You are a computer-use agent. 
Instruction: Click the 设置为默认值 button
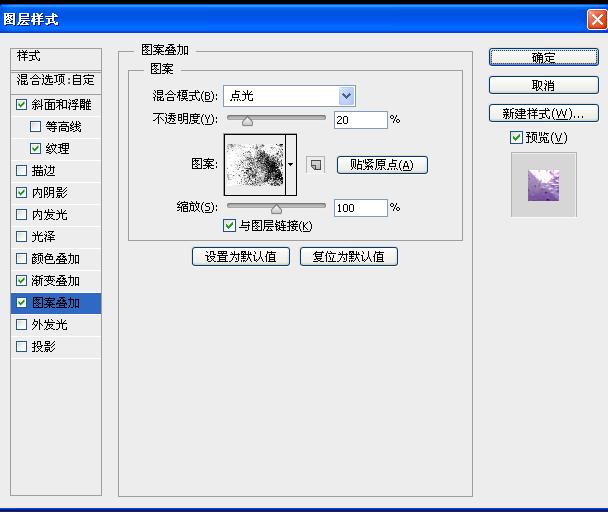tap(241, 256)
